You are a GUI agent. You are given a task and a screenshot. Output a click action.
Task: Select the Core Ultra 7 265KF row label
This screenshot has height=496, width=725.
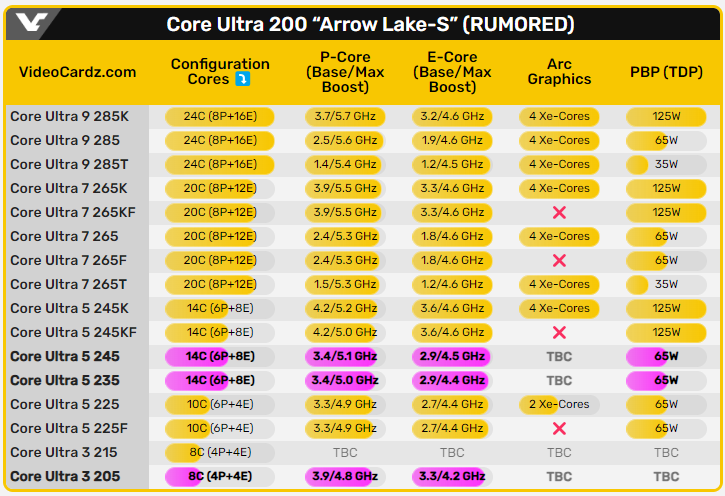point(73,213)
